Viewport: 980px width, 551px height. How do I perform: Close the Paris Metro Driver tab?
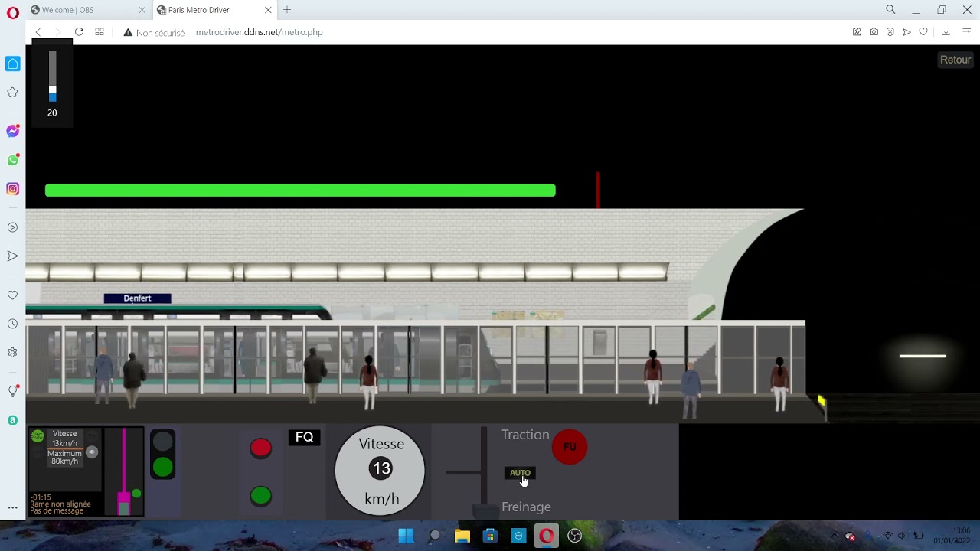point(268,10)
